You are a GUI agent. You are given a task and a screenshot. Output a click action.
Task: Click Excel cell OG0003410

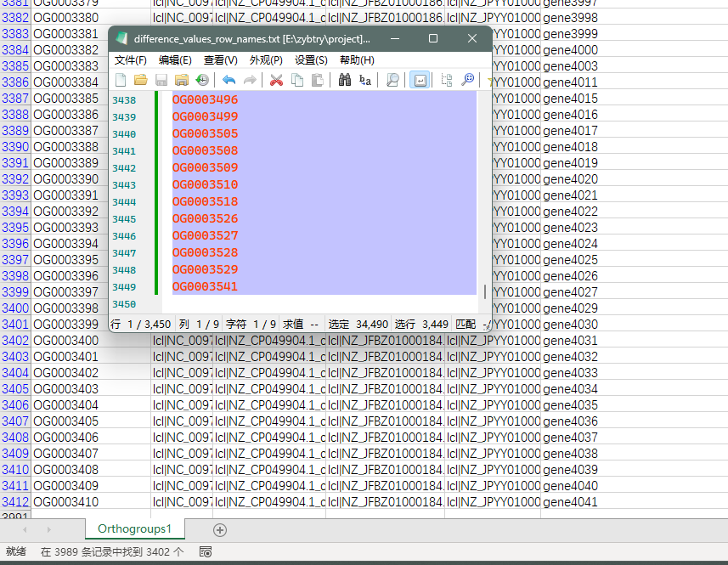coord(91,502)
